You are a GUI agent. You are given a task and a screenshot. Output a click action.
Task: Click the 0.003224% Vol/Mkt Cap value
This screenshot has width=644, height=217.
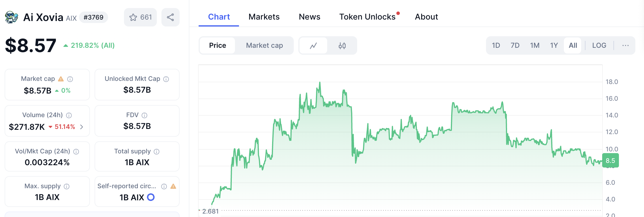coord(47,162)
